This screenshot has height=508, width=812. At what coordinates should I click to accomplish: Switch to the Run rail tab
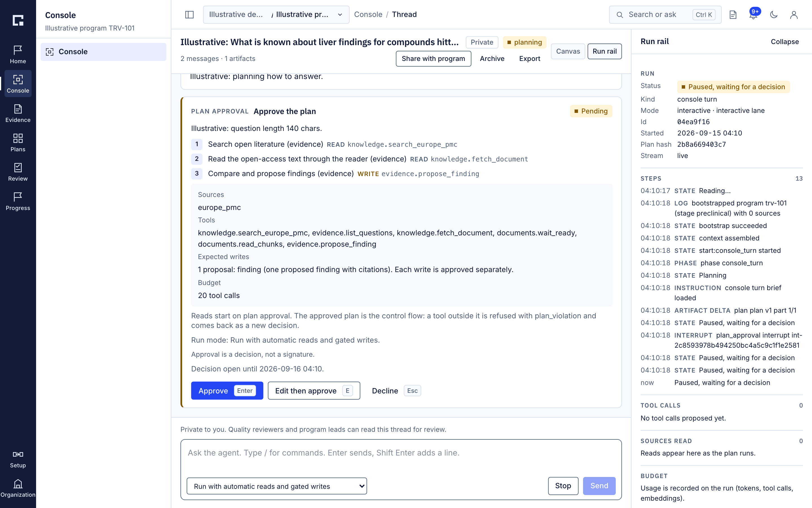[x=604, y=51]
